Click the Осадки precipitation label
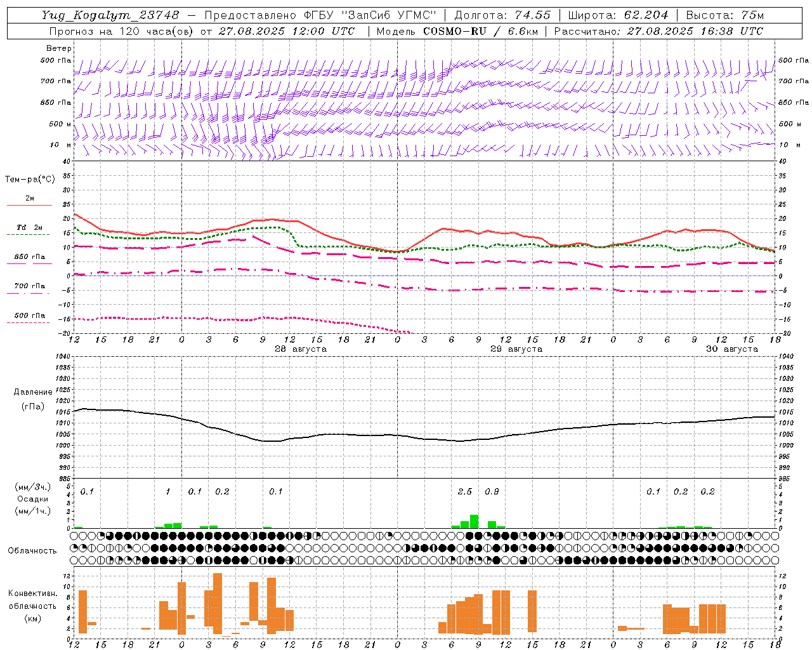Image resolution: width=812 pixels, height=650 pixels. click(32, 499)
